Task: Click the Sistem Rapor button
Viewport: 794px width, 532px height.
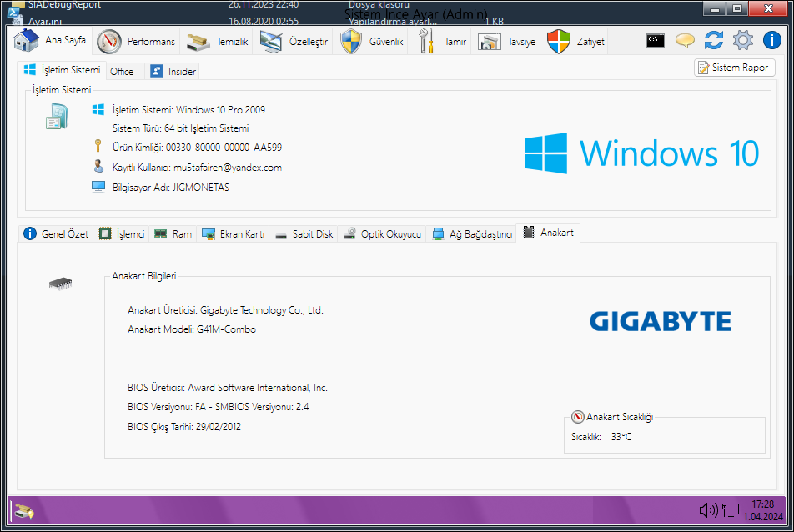Action: [734, 68]
